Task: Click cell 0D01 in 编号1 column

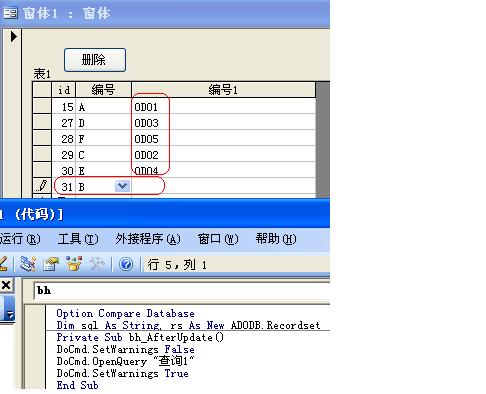Action: click(223, 107)
